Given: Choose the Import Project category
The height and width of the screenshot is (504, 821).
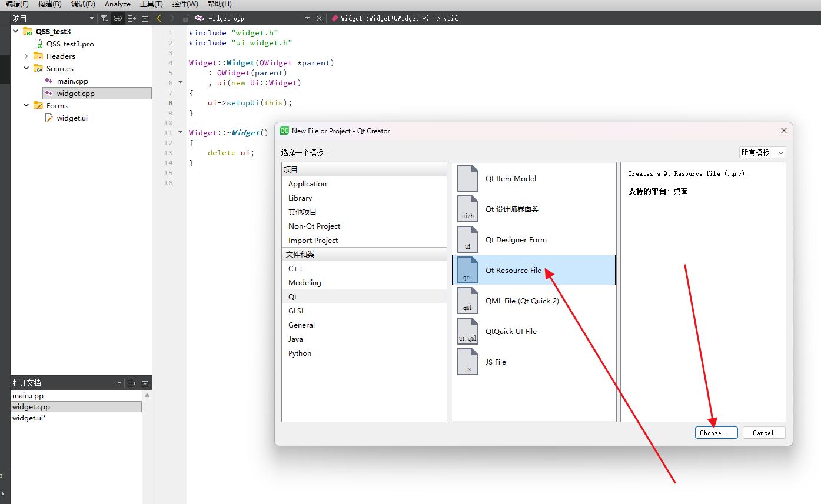Looking at the screenshot, I should [364, 241].
